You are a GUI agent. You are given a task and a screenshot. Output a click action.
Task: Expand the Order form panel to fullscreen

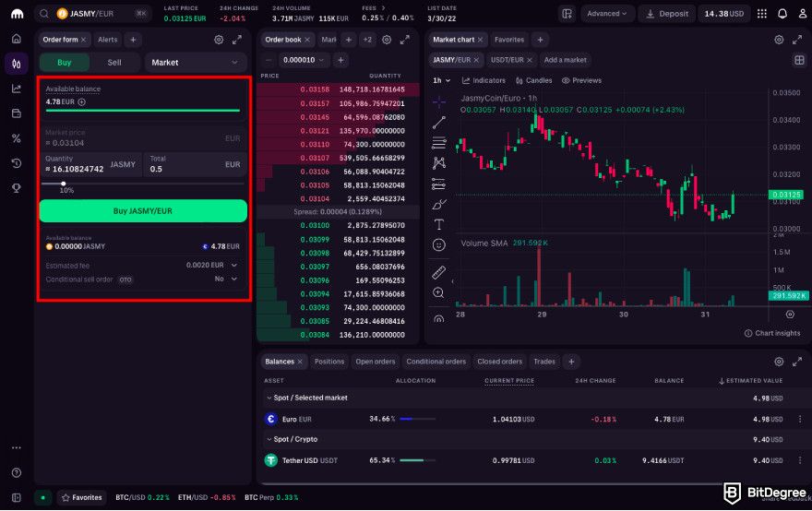pos(237,40)
